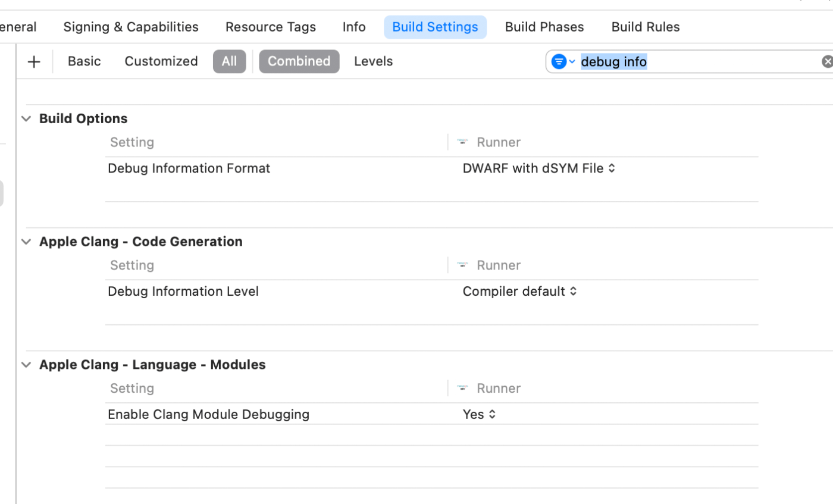Collapse Apple Clang - Code Generation section
Image resolution: width=833 pixels, height=504 pixels.
pyautogui.click(x=26, y=242)
